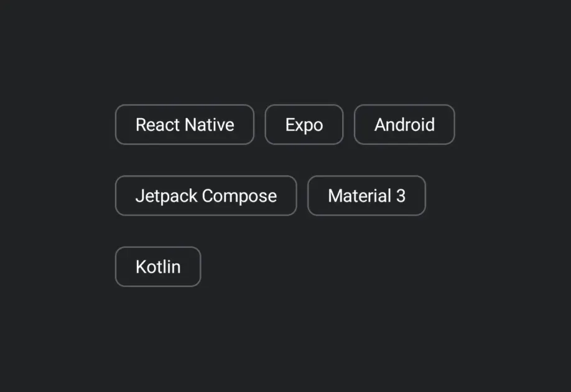The image size is (571, 392).
Task: Enable the React Native tag
Action: click(185, 125)
